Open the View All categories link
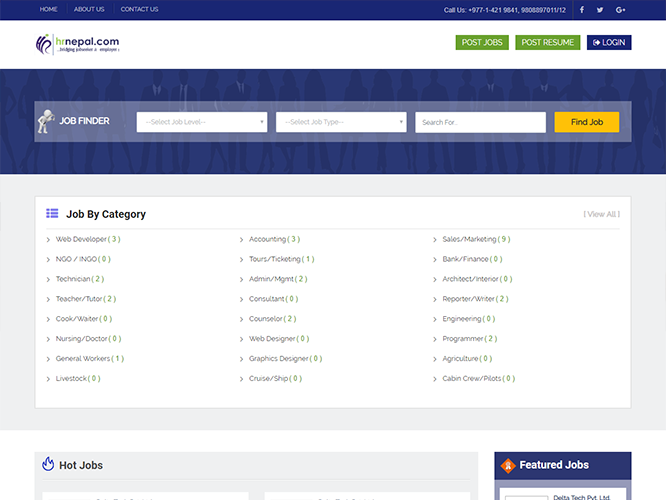 tap(601, 214)
